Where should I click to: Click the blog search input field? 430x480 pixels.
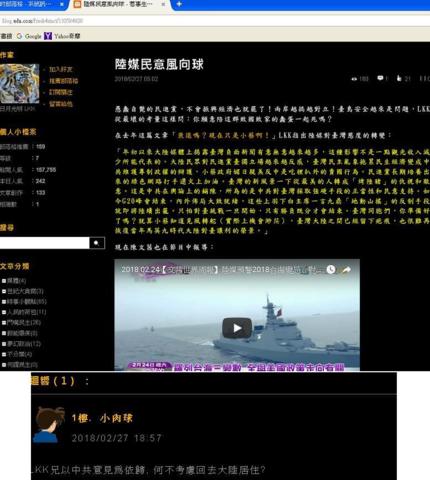(44, 243)
